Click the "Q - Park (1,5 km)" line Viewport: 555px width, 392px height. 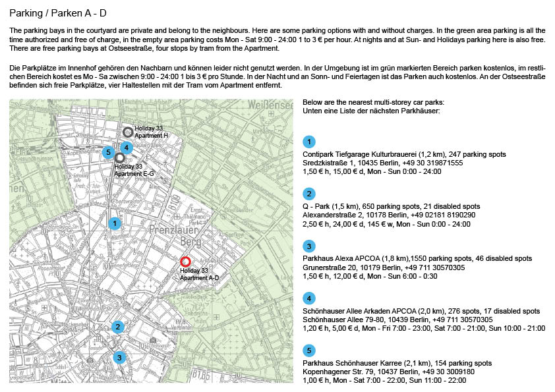click(392, 206)
